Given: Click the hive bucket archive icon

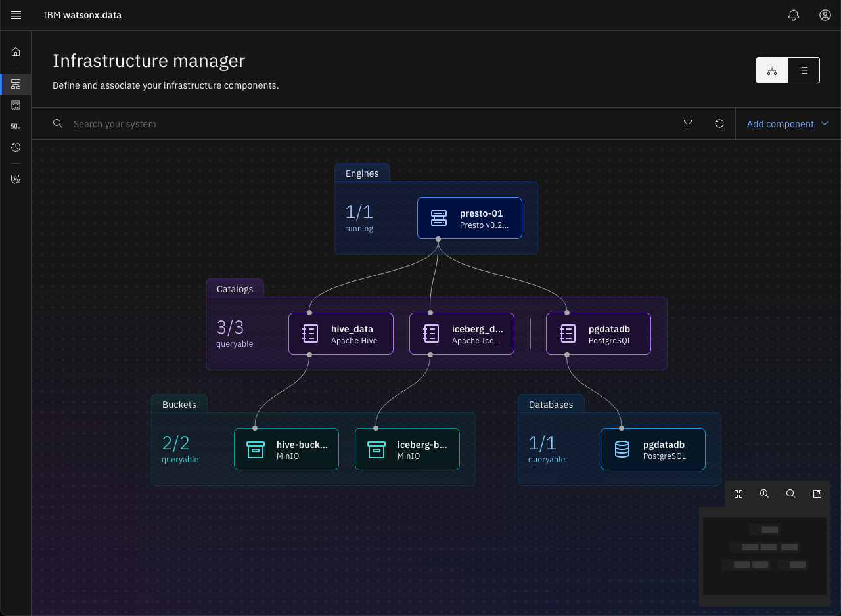Looking at the screenshot, I should pos(255,449).
